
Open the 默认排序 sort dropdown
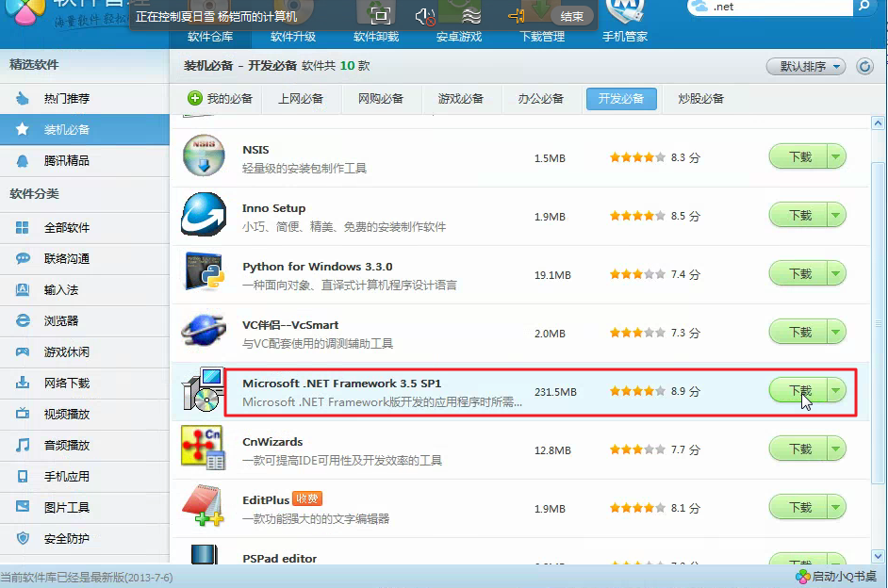pyautogui.click(x=806, y=67)
